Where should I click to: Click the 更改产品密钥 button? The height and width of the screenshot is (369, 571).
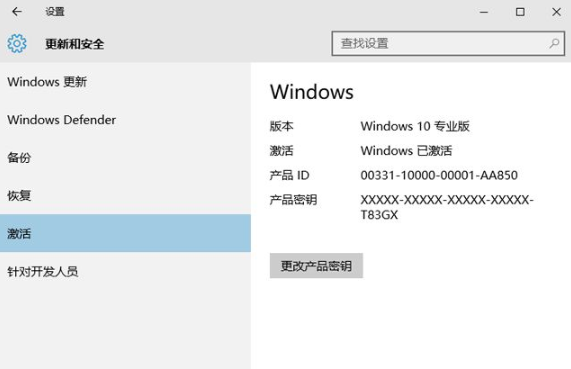click(x=316, y=266)
